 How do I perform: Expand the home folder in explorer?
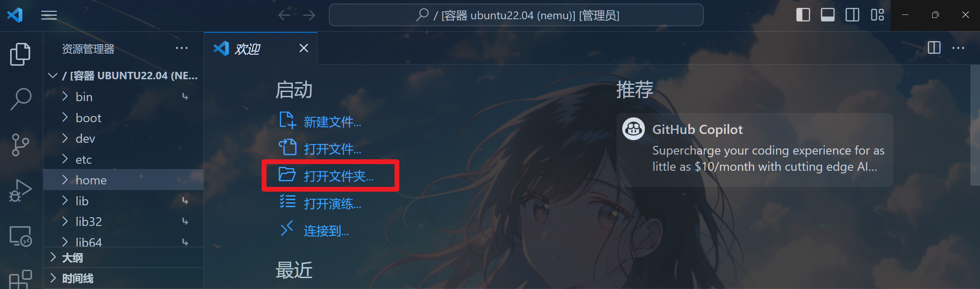pyautogui.click(x=124, y=180)
